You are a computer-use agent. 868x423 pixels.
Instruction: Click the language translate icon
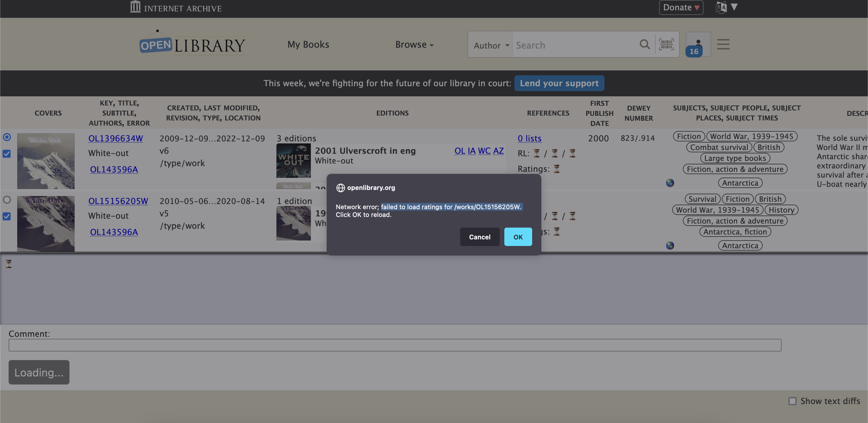[x=721, y=7]
